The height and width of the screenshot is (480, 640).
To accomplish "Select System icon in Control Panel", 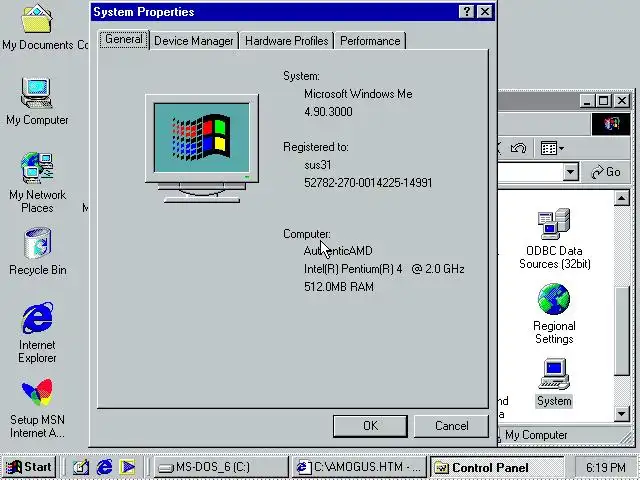I will pyautogui.click(x=554, y=382).
